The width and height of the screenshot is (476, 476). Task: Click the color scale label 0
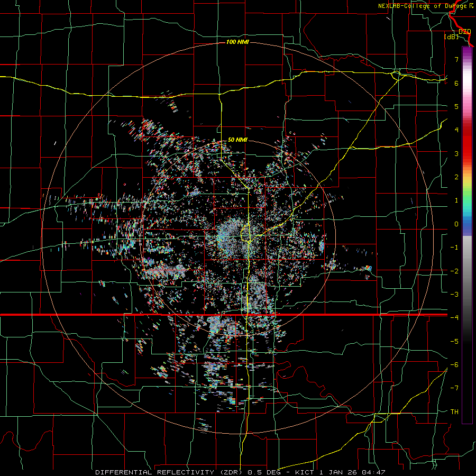(456, 224)
